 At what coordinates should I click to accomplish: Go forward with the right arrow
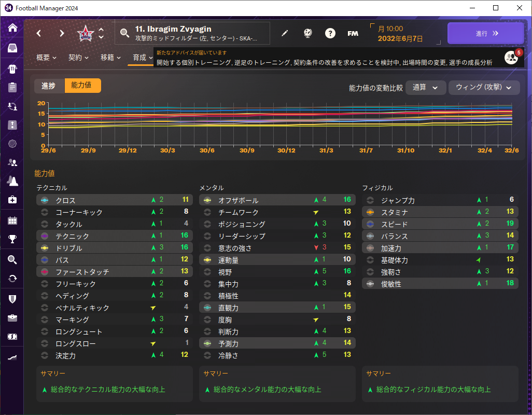[61, 33]
